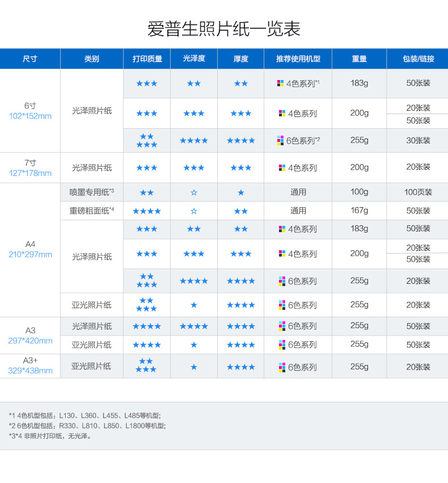Click the *3*4 非照片打印纸 footnote

[50, 436]
